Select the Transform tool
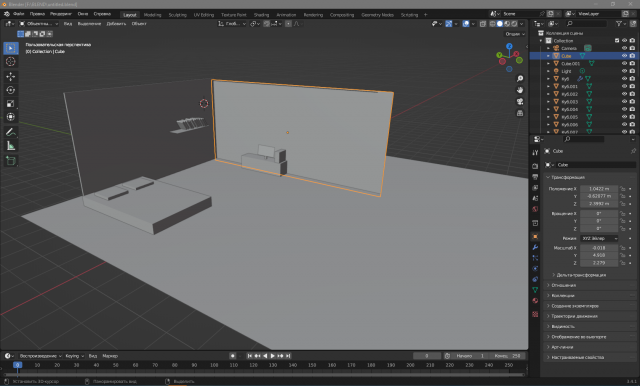The image size is (640, 386). pyautogui.click(x=11, y=117)
